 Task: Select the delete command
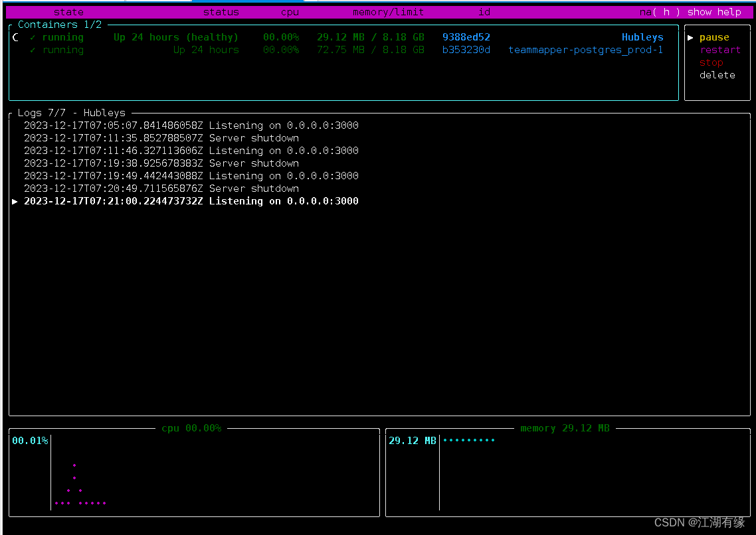717,75
